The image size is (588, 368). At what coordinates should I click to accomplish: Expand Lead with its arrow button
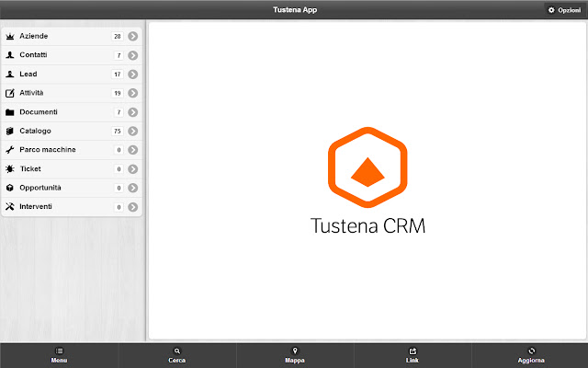coord(132,75)
